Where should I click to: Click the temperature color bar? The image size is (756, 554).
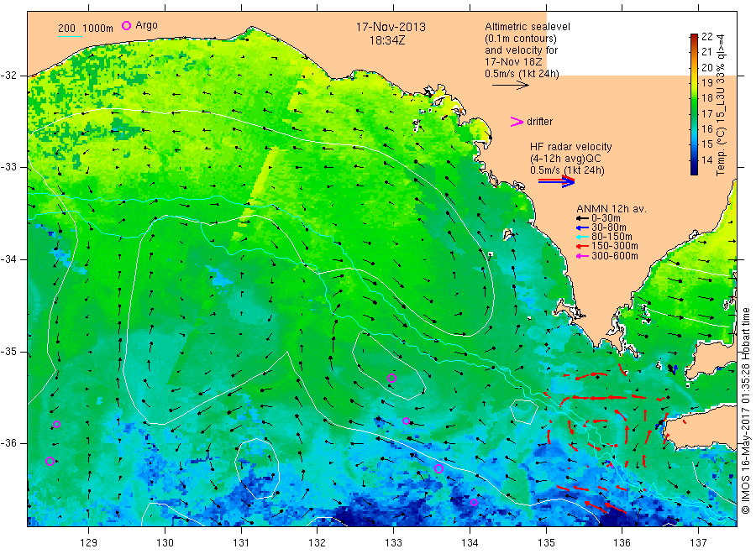click(694, 104)
